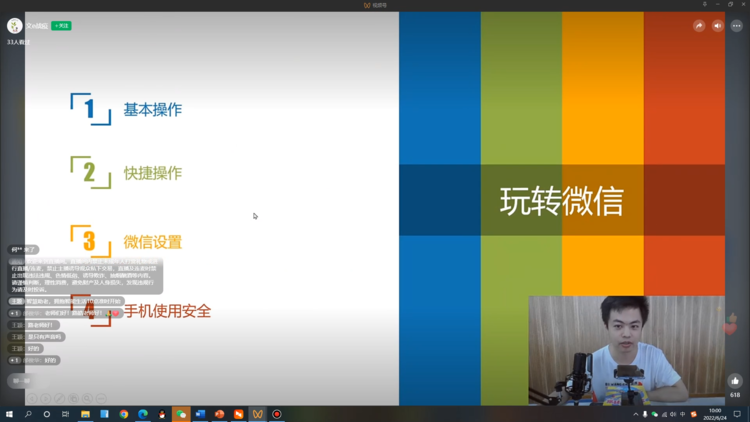The height and width of the screenshot is (422, 750).
Task: Open Cortana circle on the taskbar
Action: tap(46, 414)
